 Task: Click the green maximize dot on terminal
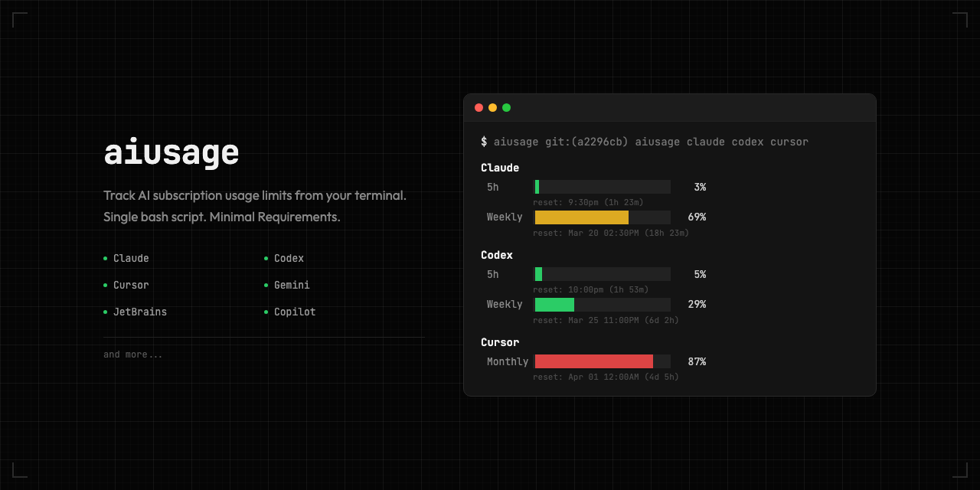(506, 108)
